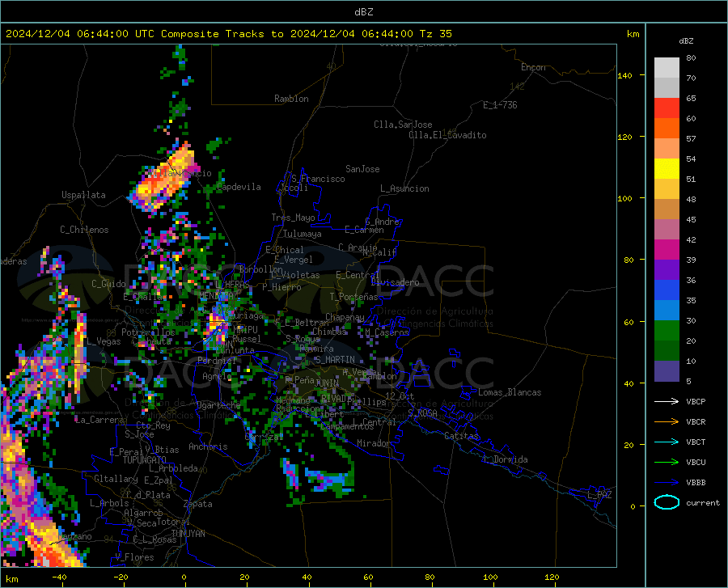Pick the yellow swatch between 54 and 51
Viewport: 728px width, 588px height.
667,169
